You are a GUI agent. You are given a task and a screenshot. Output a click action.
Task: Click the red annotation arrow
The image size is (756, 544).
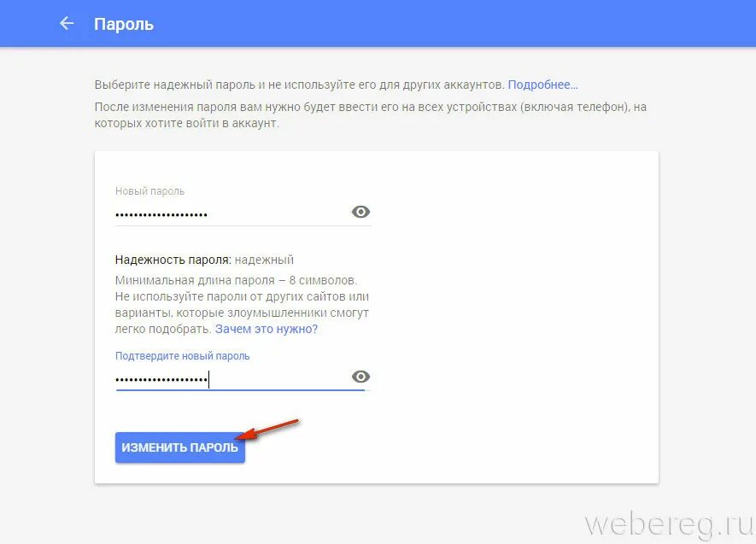[267, 429]
